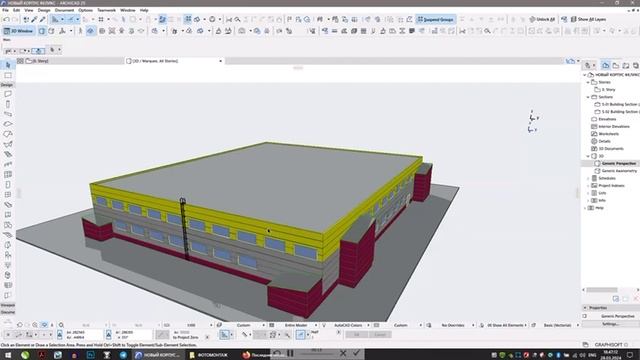Open the Edit menu
Viewport: 640px width, 360px height.
(x=16, y=10)
